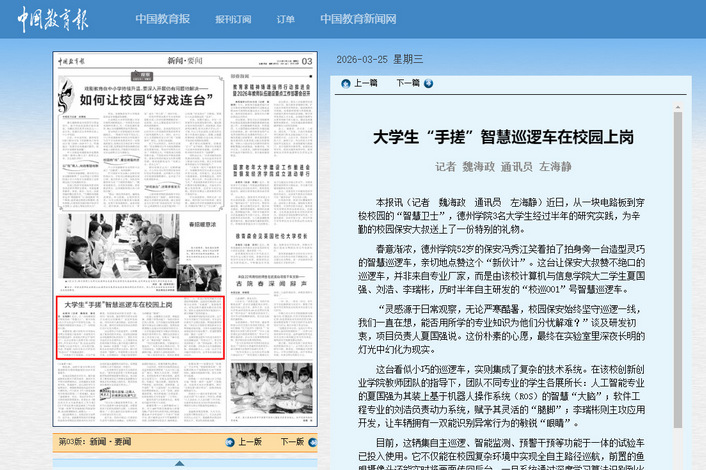This screenshot has height=470, width=706.
Task: Click the article vertical scrollbar thumb
Action: (679, 250)
